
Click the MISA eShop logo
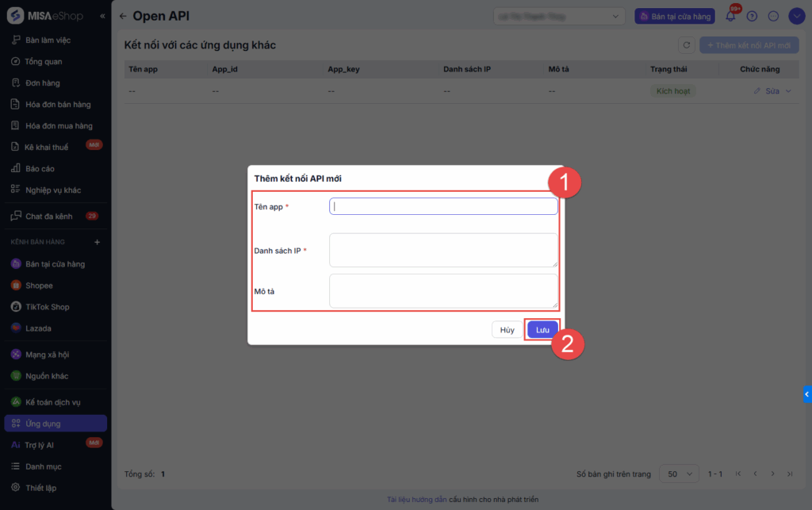click(x=45, y=16)
